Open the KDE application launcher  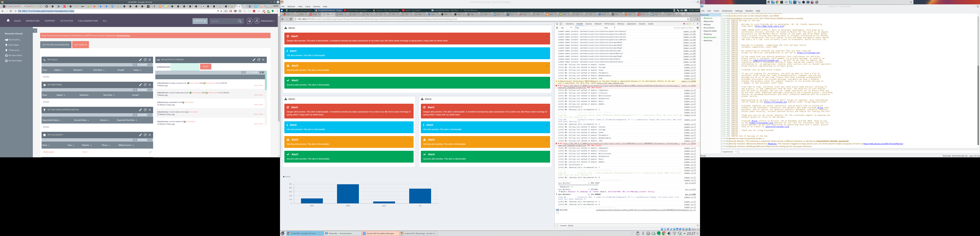(x=283, y=233)
